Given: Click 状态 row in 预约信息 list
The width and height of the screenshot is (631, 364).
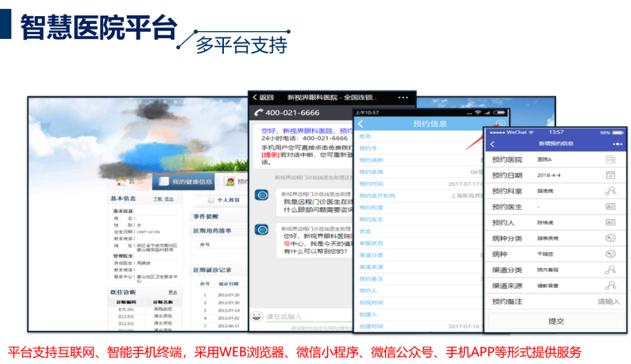Looking at the screenshot, I should [x=418, y=231].
